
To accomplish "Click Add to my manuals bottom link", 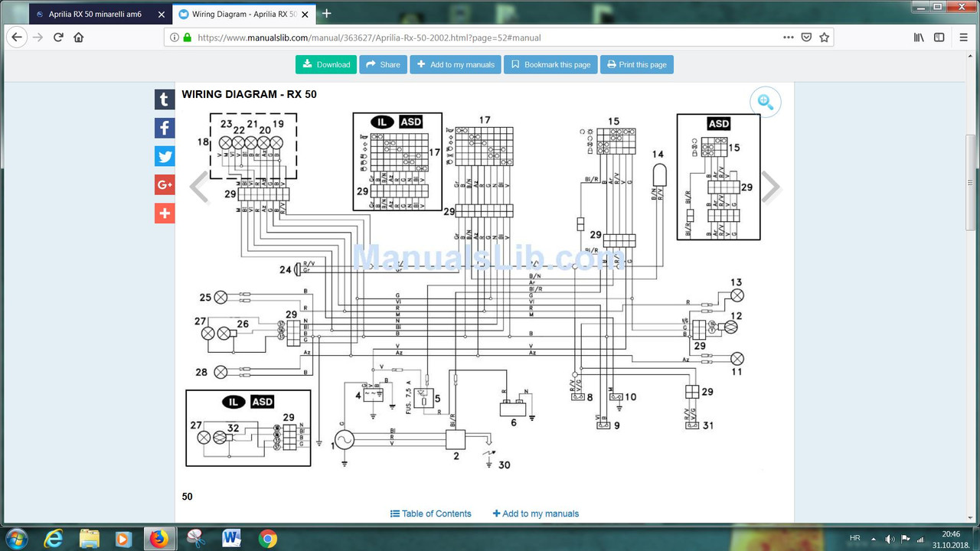I will [x=536, y=514].
